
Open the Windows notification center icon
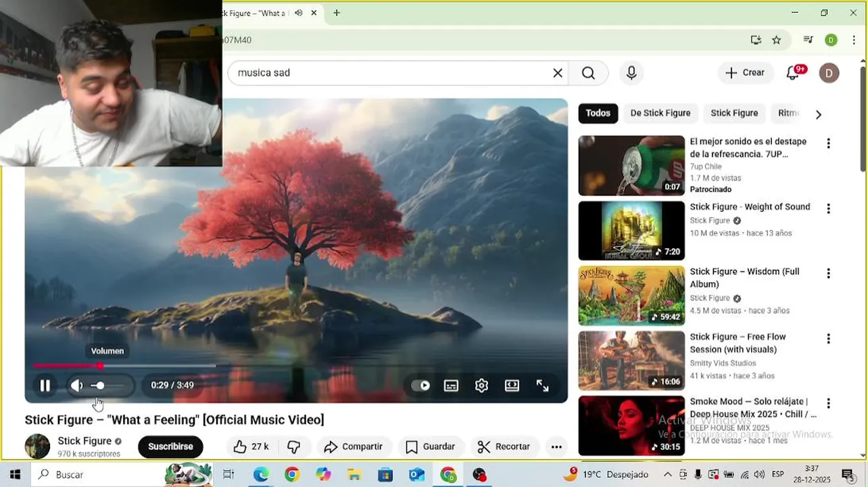click(848, 475)
